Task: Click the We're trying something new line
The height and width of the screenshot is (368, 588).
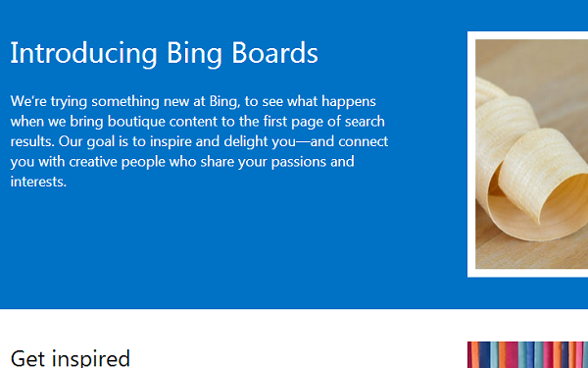Action: coord(193,101)
